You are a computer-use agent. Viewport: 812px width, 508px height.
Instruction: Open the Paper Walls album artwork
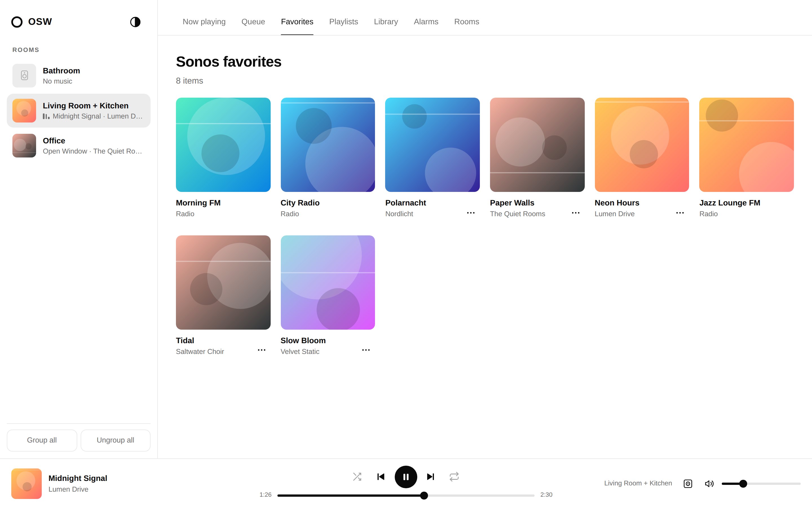(537, 145)
